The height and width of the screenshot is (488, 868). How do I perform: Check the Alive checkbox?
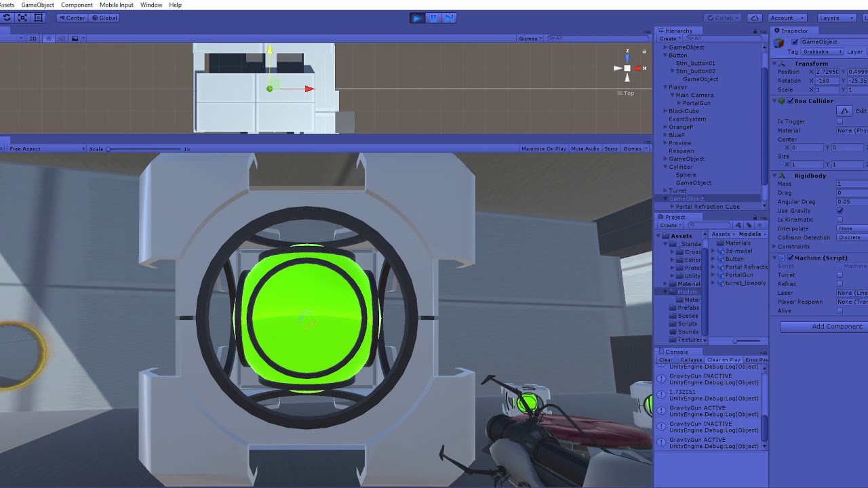tap(840, 310)
